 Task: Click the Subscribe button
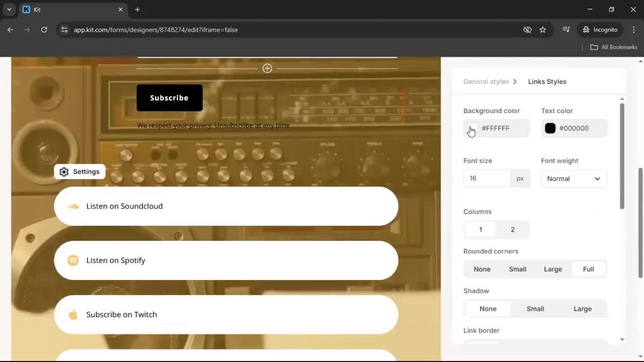[x=169, y=98]
